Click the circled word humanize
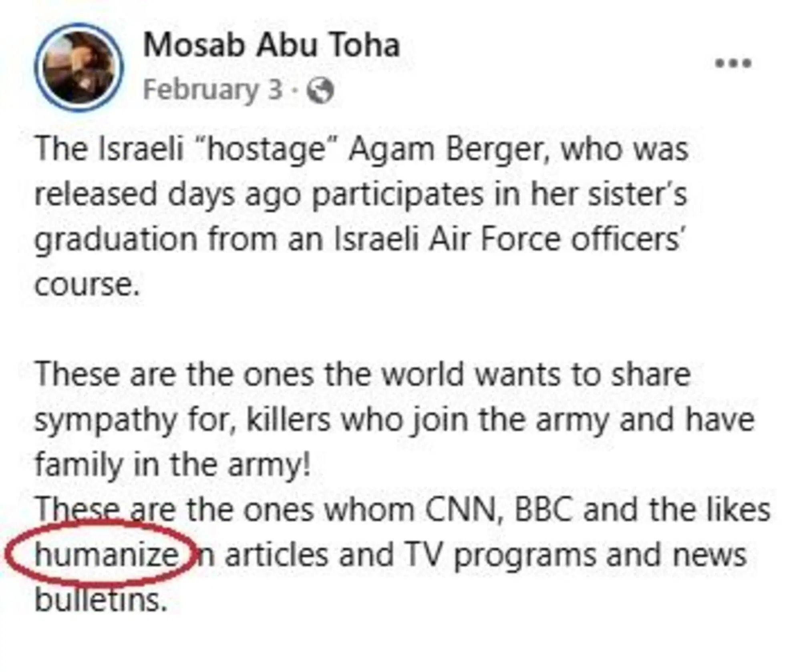 pos(107,555)
